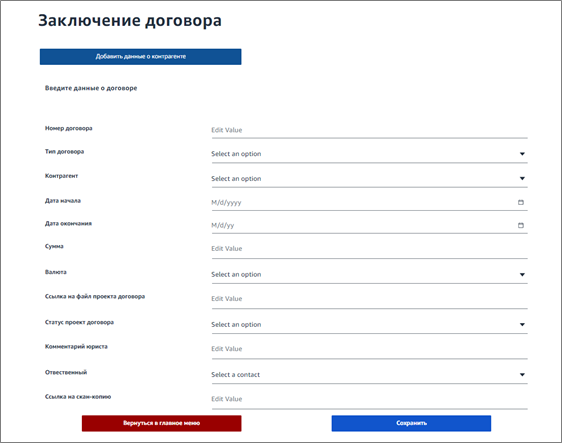Open the Ответственный contact selector
562x443 pixels.
click(370, 375)
